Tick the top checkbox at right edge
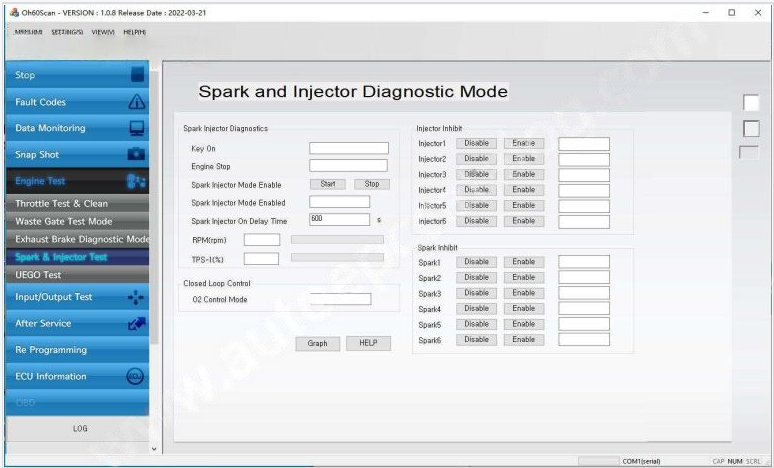This screenshot has width=774, height=468. click(751, 102)
